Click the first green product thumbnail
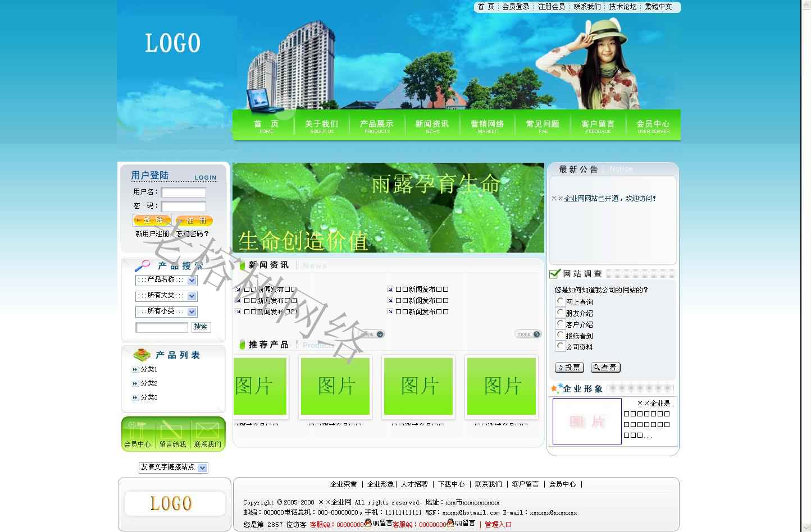Screen dimensions: 811x532 [x=260, y=386]
